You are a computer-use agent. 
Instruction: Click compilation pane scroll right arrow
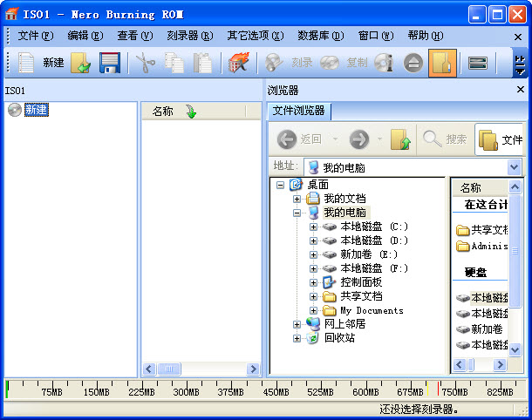click(253, 369)
